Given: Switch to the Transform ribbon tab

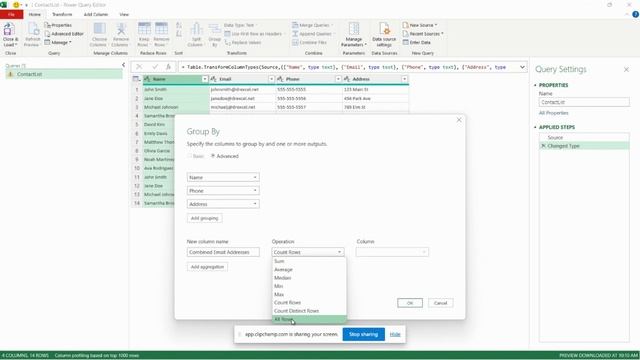Looking at the screenshot, I should pyautogui.click(x=62, y=14).
